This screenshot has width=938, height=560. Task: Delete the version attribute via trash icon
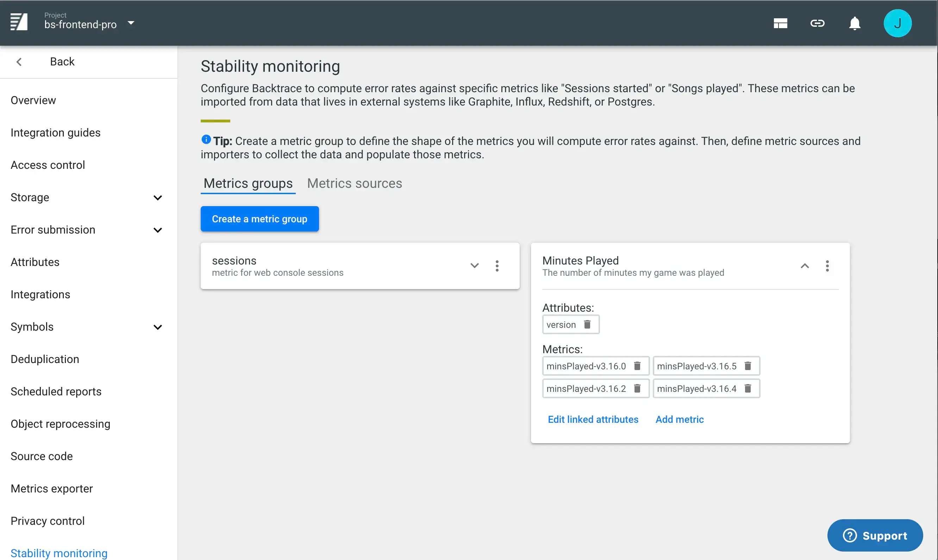[x=587, y=325]
